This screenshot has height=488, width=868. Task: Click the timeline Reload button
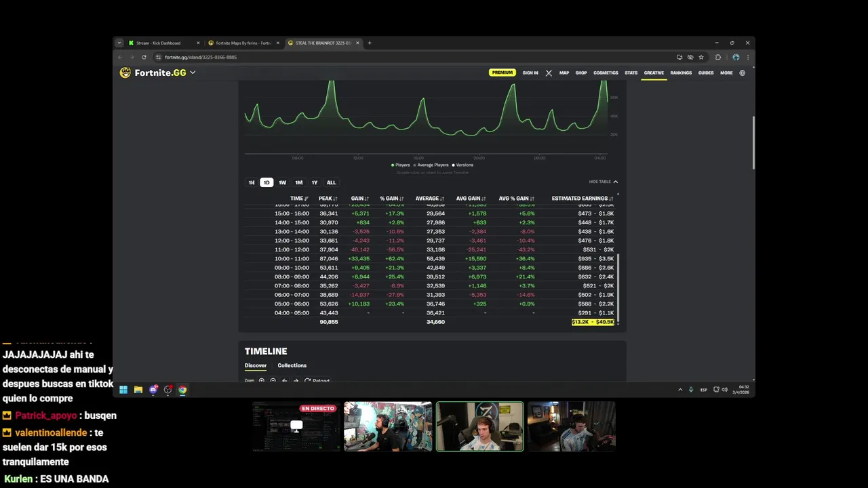[317, 380]
